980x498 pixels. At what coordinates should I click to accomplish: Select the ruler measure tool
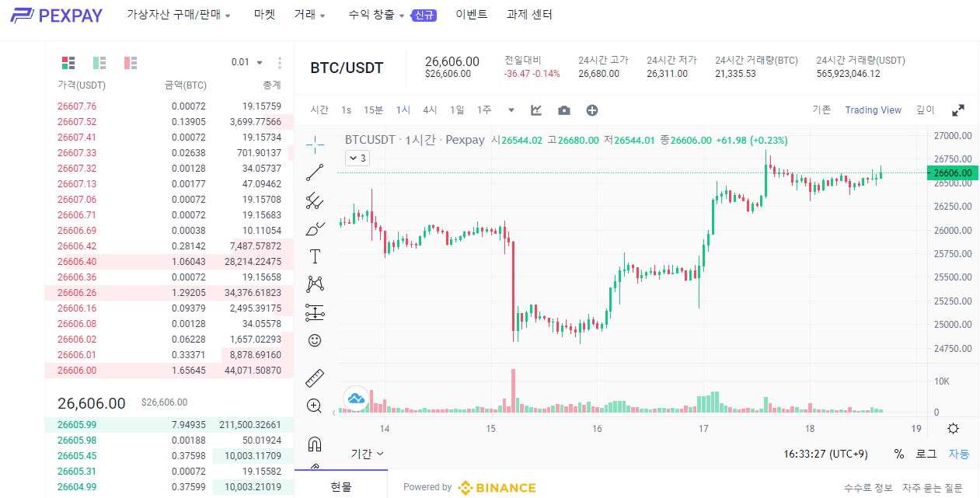pos(314,378)
